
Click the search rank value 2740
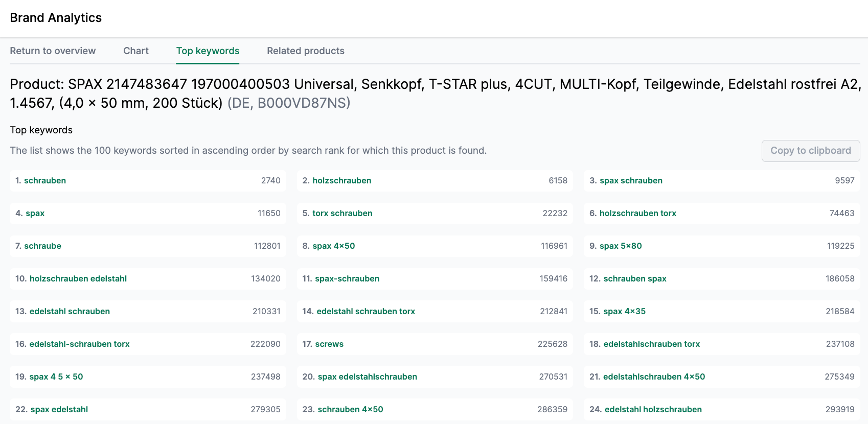[x=271, y=180]
